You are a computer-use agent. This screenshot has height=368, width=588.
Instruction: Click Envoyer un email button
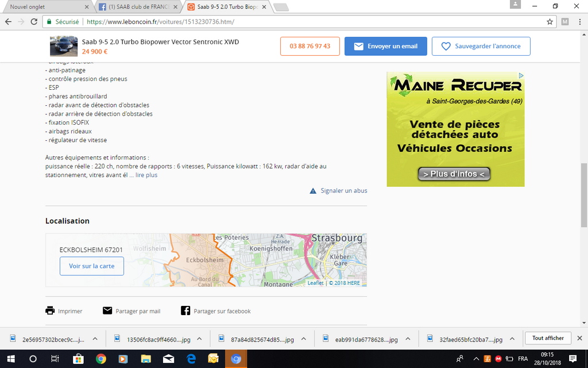(385, 46)
